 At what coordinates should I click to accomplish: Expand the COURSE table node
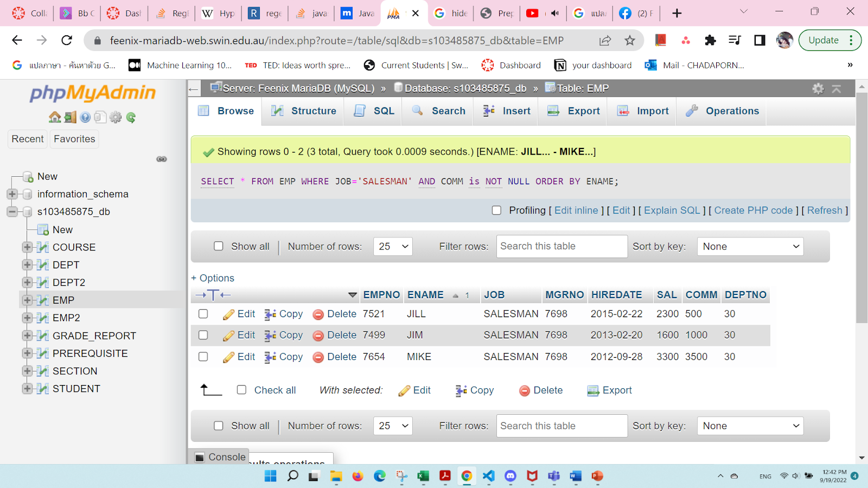[27, 247]
